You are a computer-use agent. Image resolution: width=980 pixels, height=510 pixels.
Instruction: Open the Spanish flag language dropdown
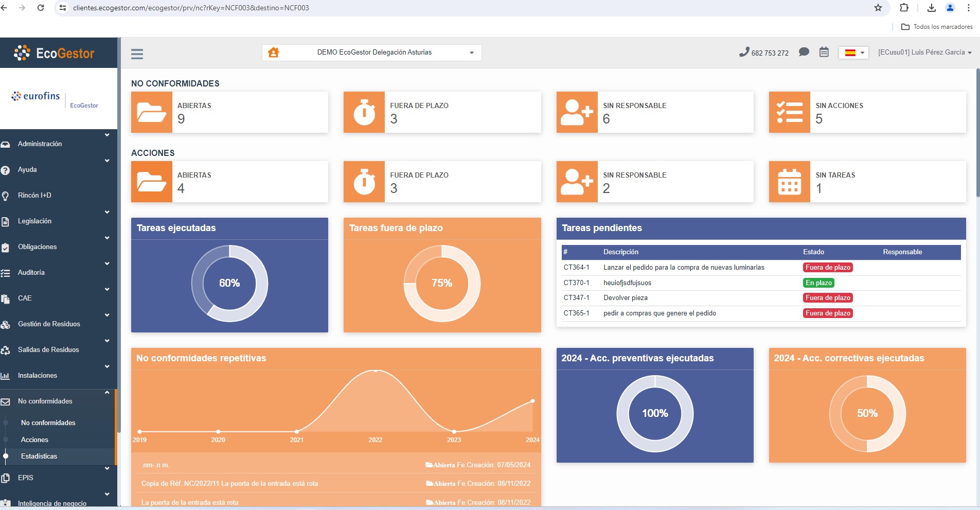[x=853, y=52]
